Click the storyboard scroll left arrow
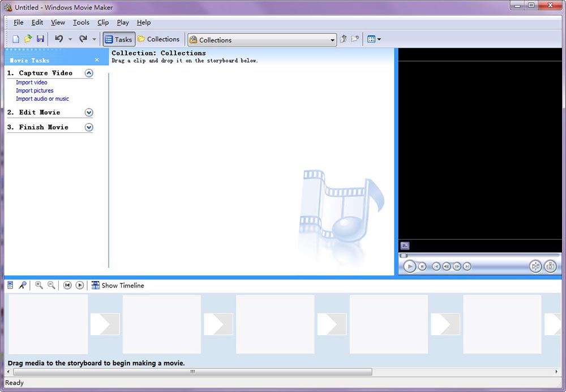This screenshot has width=566, height=392. tap(8, 372)
